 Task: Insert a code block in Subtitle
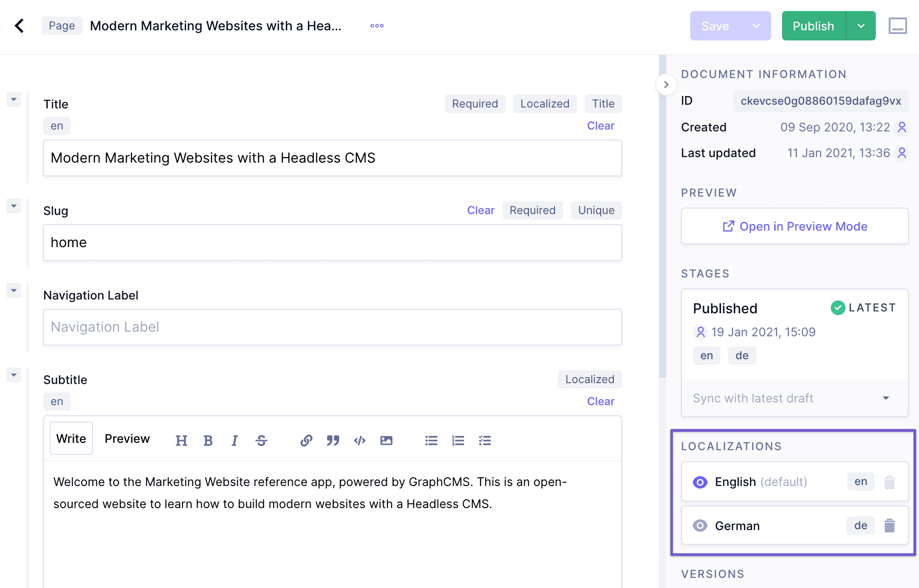[360, 440]
